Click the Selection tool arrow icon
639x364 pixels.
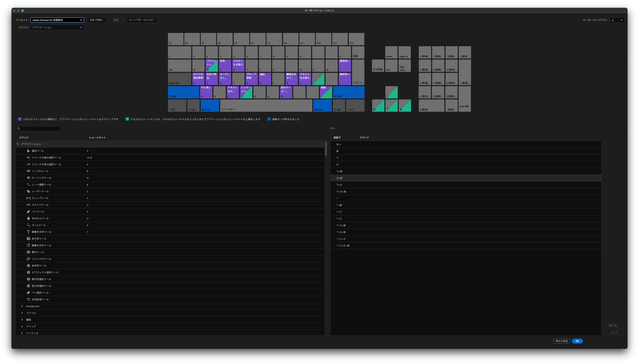click(x=28, y=151)
